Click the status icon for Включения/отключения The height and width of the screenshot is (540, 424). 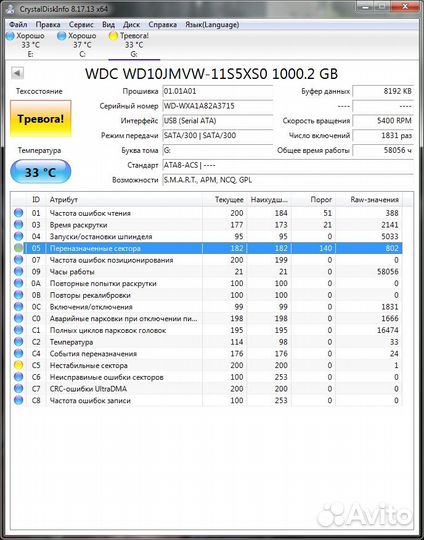[19, 307]
